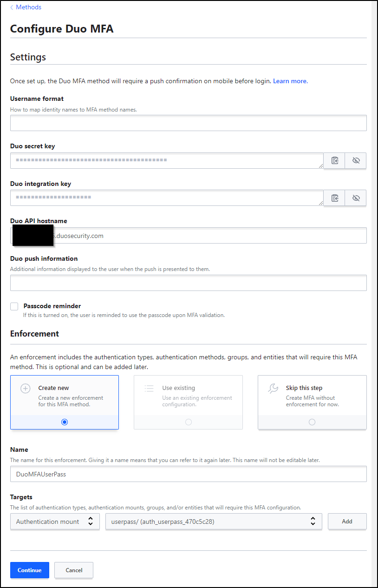Focus the Duo secret key field
378x588 pixels.
point(167,160)
